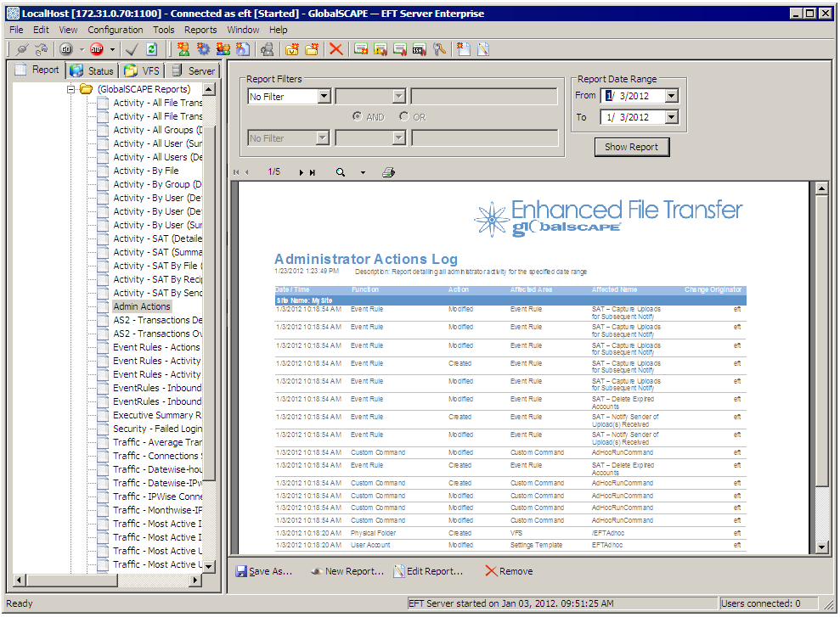Viewport: 840px width, 617px height.
Task: Click the GO start server icon
Action: [66, 49]
